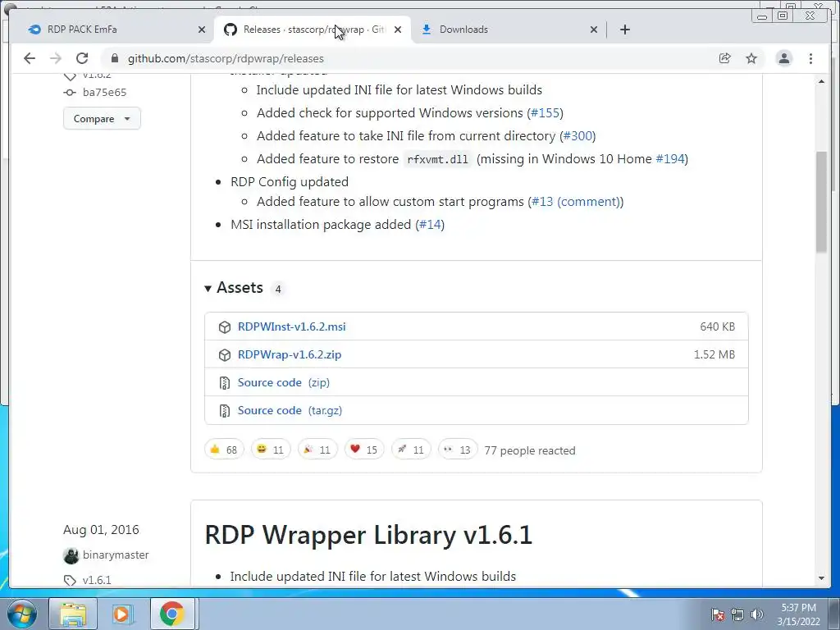This screenshot has width=840, height=630.
Task: Toggle the rocket reaction (11)
Action: [411, 450]
